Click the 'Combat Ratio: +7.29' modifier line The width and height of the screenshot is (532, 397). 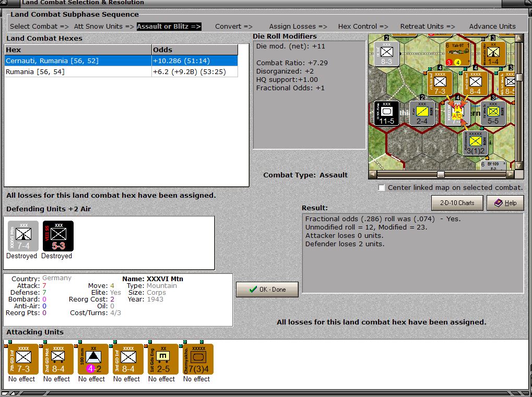292,63
